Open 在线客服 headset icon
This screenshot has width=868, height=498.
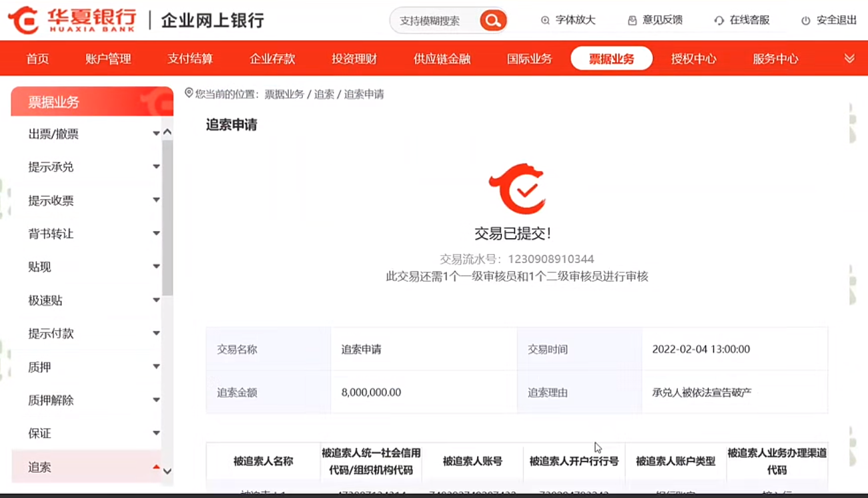(719, 21)
